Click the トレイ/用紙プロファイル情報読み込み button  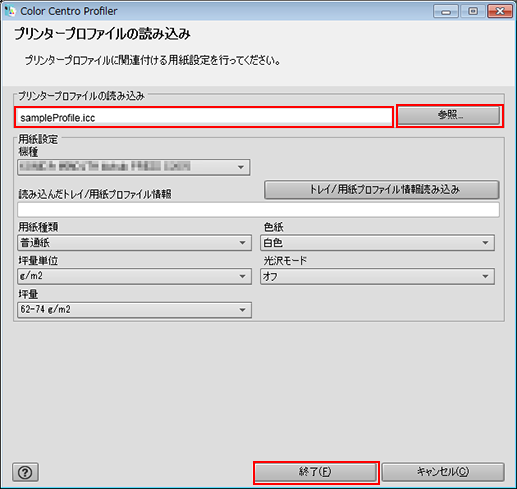coord(382,190)
